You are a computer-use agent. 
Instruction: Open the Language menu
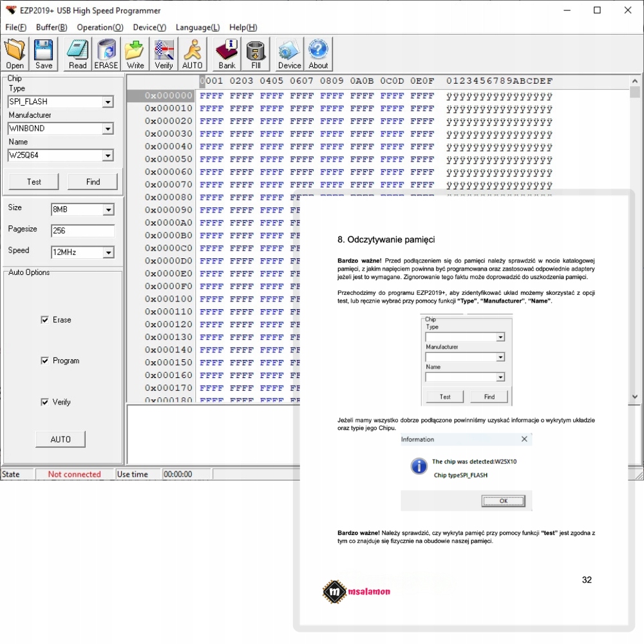pyautogui.click(x=197, y=28)
